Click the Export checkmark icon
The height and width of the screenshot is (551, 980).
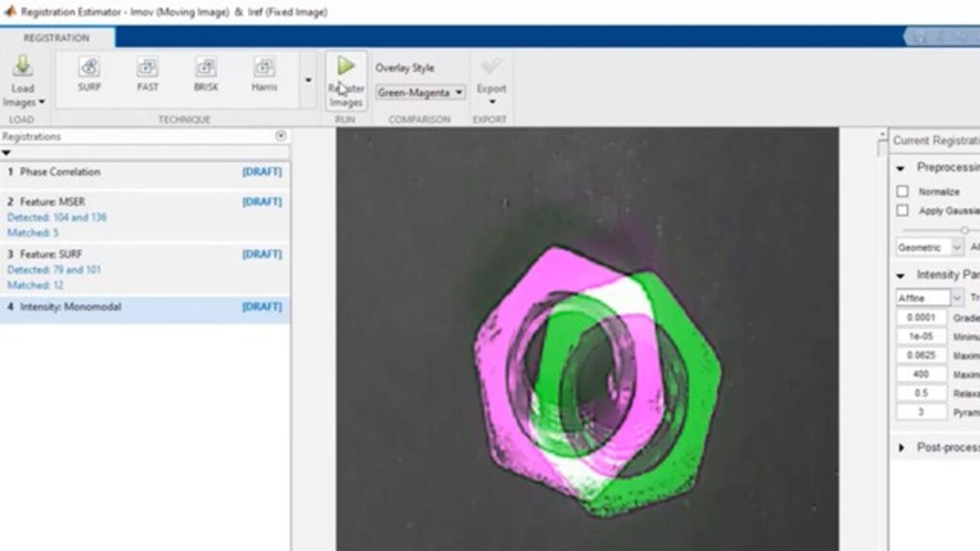click(492, 67)
